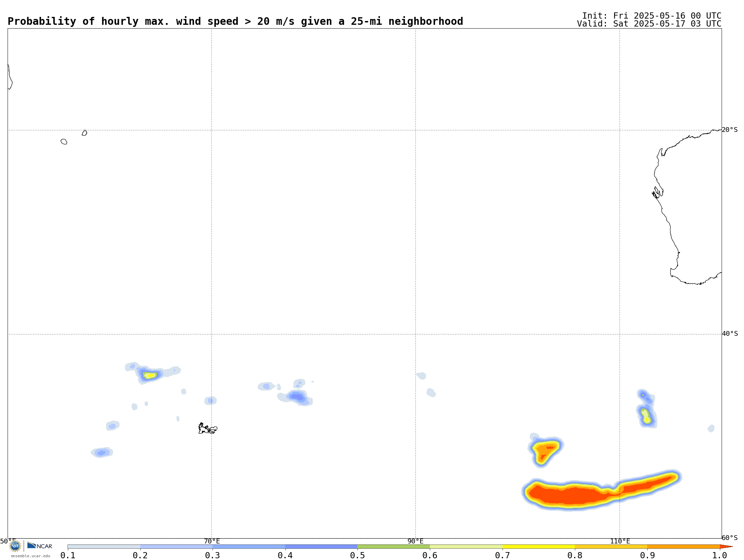Click the 40°S latitude label
This screenshot has width=744, height=560.
(730, 334)
